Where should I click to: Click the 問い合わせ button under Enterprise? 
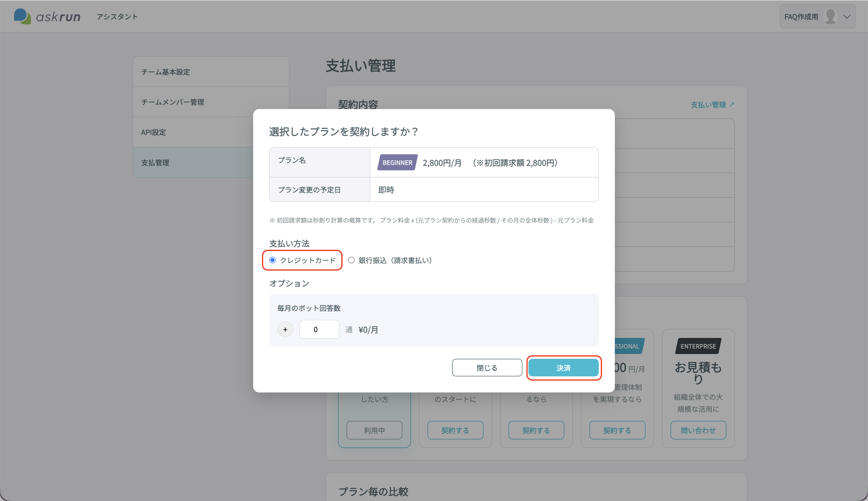click(x=698, y=430)
